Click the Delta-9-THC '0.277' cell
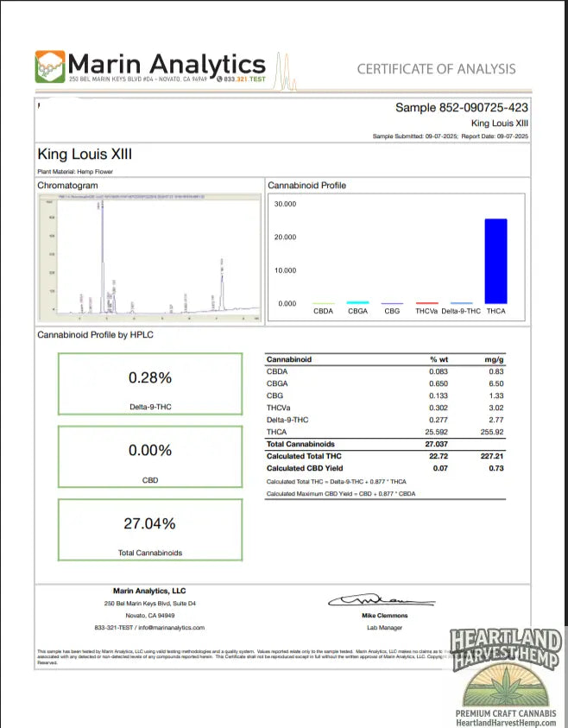 439,420
